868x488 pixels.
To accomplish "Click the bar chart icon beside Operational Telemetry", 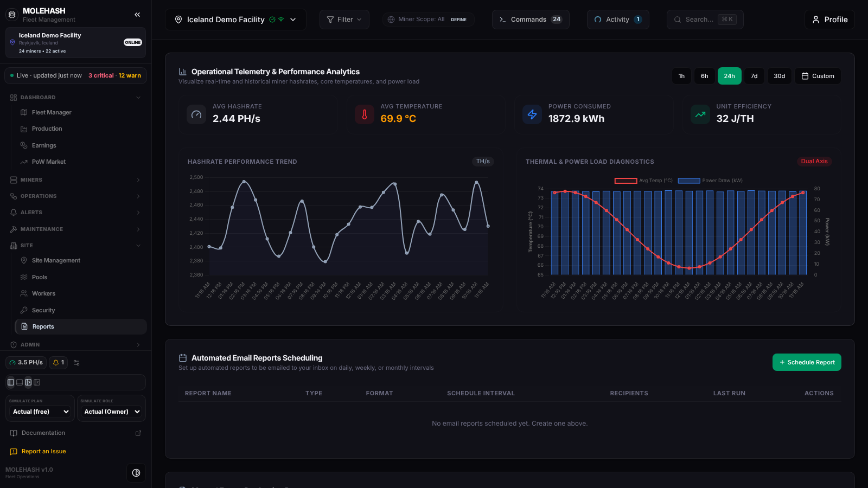I will click(x=183, y=72).
